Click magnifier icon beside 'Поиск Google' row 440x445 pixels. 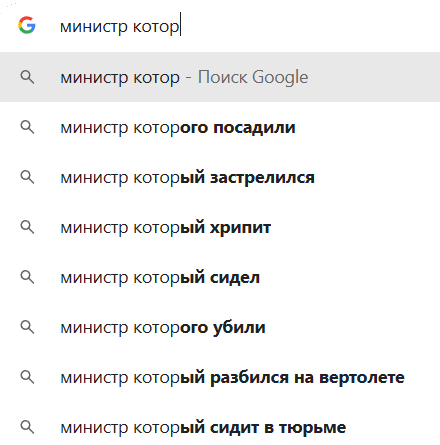click(27, 77)
